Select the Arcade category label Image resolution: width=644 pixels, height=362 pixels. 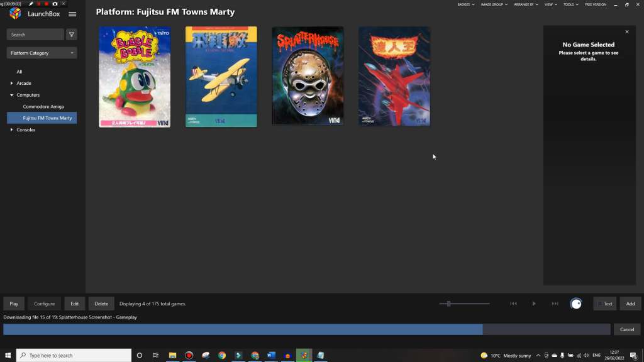(24, 84)
